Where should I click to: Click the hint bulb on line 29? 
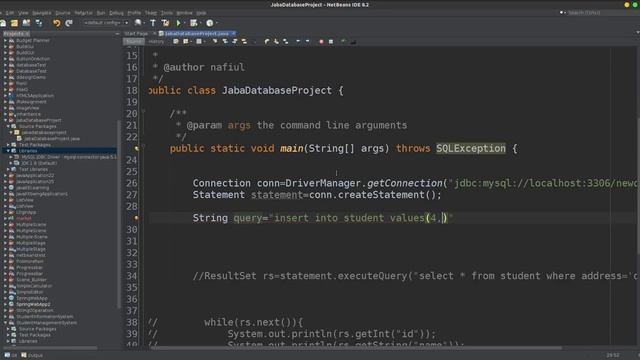point(137,218)
